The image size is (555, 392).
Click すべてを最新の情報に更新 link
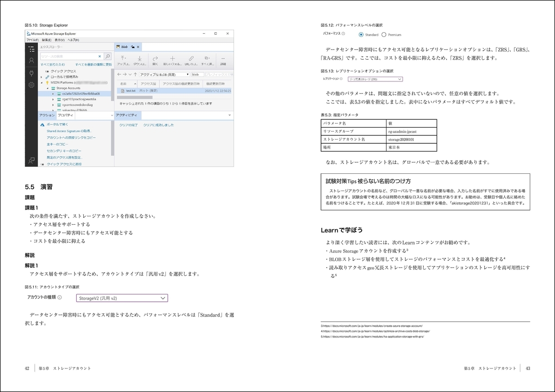[93, 64]
